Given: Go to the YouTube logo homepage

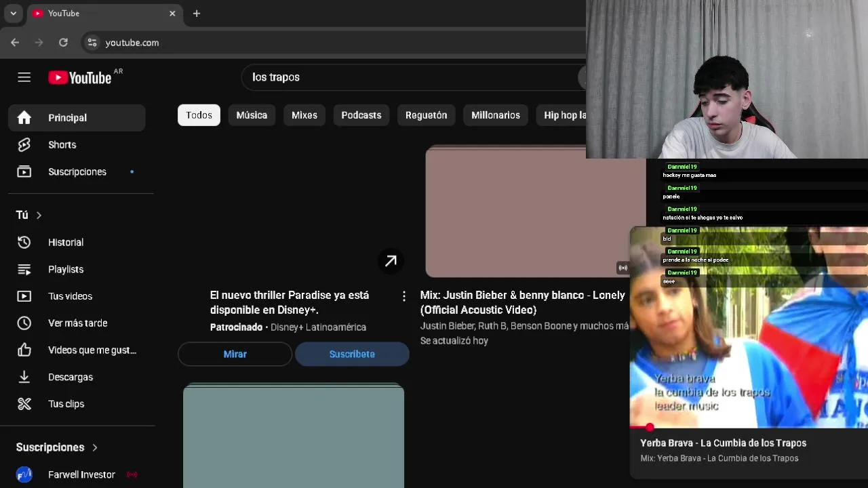Looking at the screenshot, I should [x=80, y=77].
